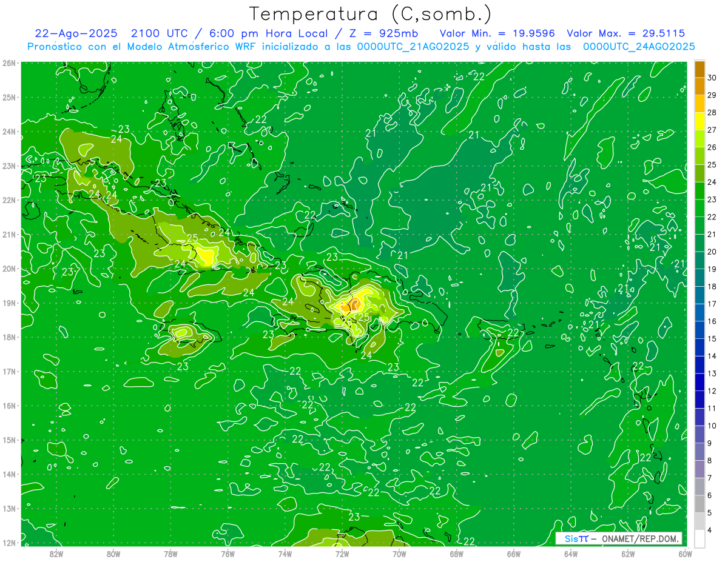Pick the teal swatch between 18 and 19
This screenshot has height=562, width=728.
699,278
